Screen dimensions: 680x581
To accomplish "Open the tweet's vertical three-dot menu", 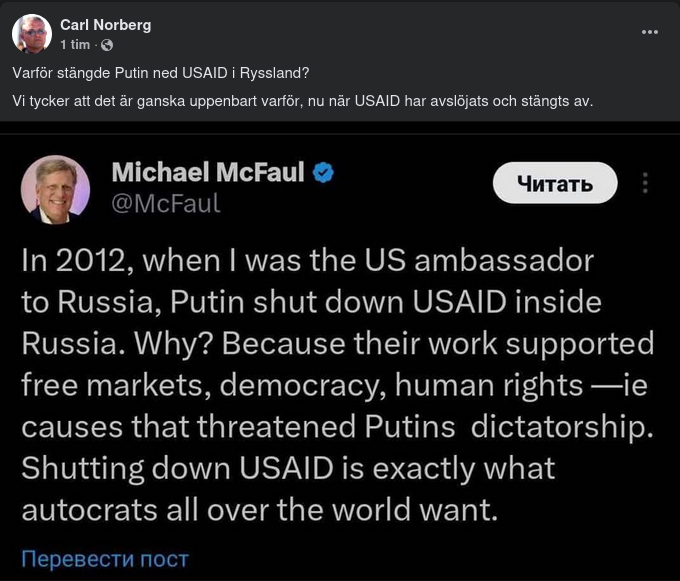I will (646, 183).
